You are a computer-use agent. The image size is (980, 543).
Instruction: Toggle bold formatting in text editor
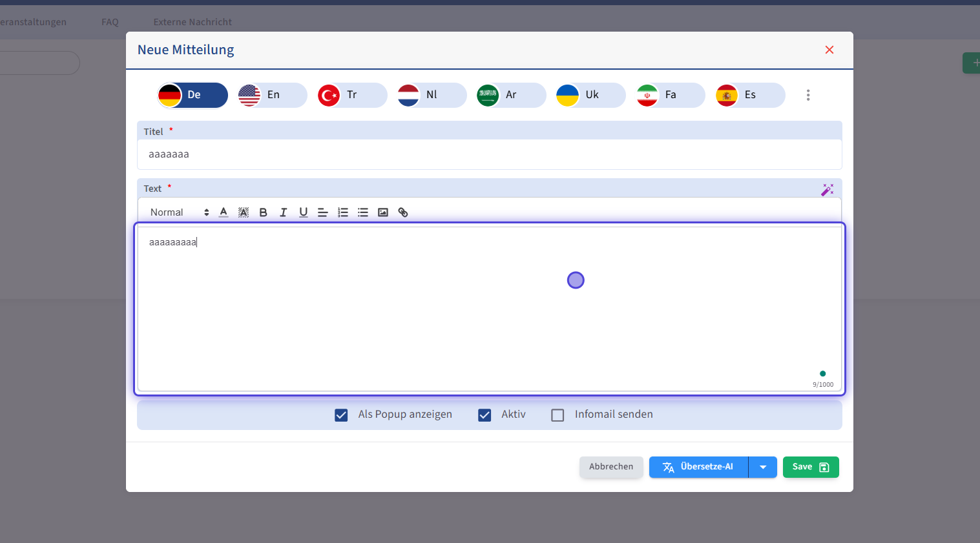[263, 212]
